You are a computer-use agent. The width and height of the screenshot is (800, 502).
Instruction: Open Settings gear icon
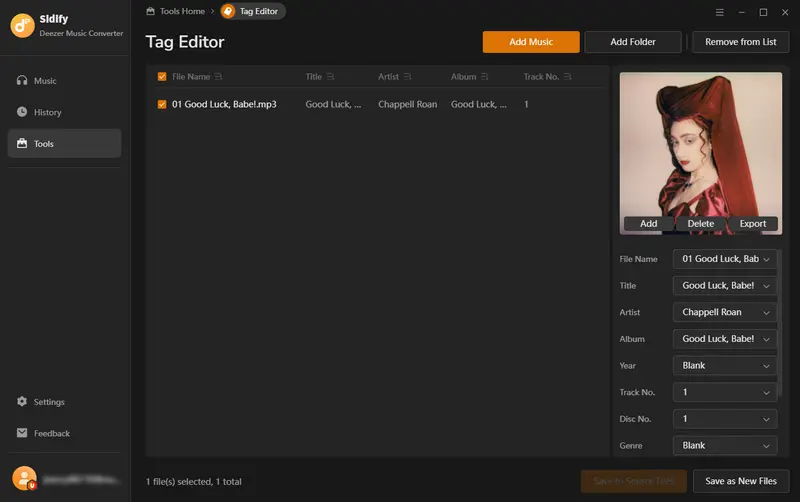[22, 401]
